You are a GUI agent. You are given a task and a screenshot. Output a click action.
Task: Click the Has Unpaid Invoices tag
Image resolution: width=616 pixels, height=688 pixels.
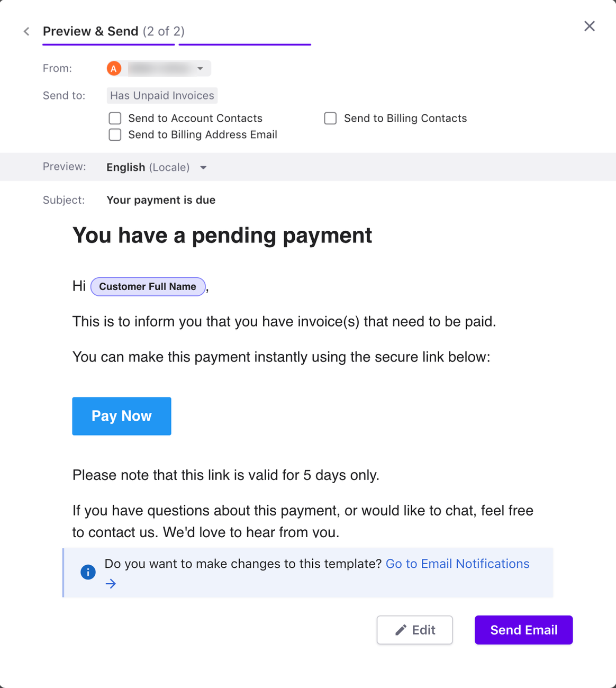pos(162,95)
